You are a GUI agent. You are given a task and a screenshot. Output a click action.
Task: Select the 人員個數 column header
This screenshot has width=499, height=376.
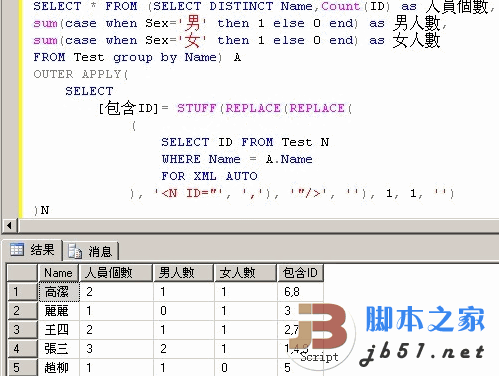(x=116, y=273)
